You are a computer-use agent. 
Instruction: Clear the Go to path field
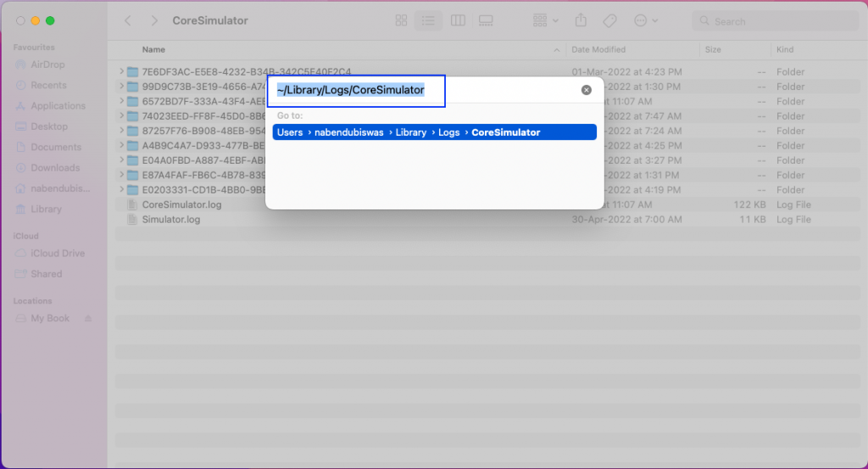pos(587,90)
